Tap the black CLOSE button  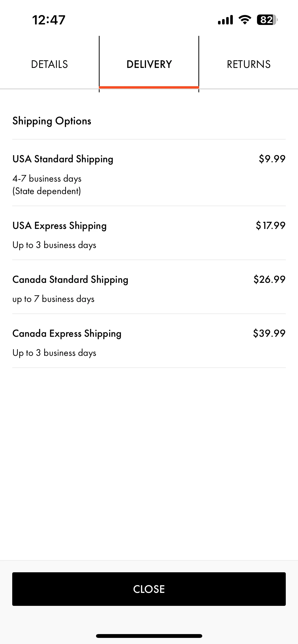click(149, 589)
